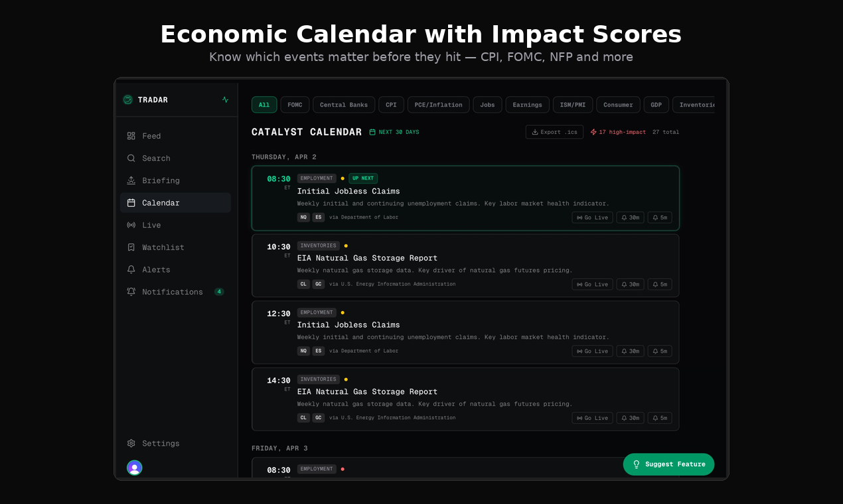Click EMPLOYMENT tag on 12:30 event
843x504 pixels.
coord(317,312)
